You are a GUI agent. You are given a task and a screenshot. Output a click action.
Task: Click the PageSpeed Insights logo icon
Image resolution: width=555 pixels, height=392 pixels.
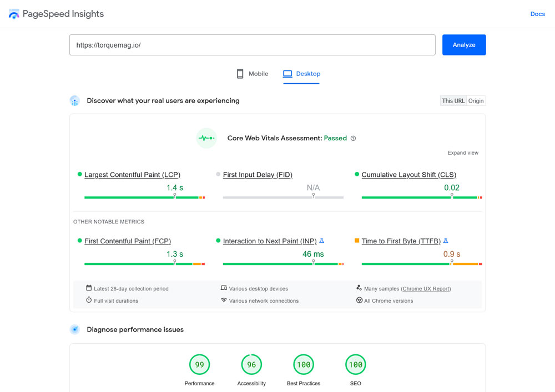(x=14, y=14)
